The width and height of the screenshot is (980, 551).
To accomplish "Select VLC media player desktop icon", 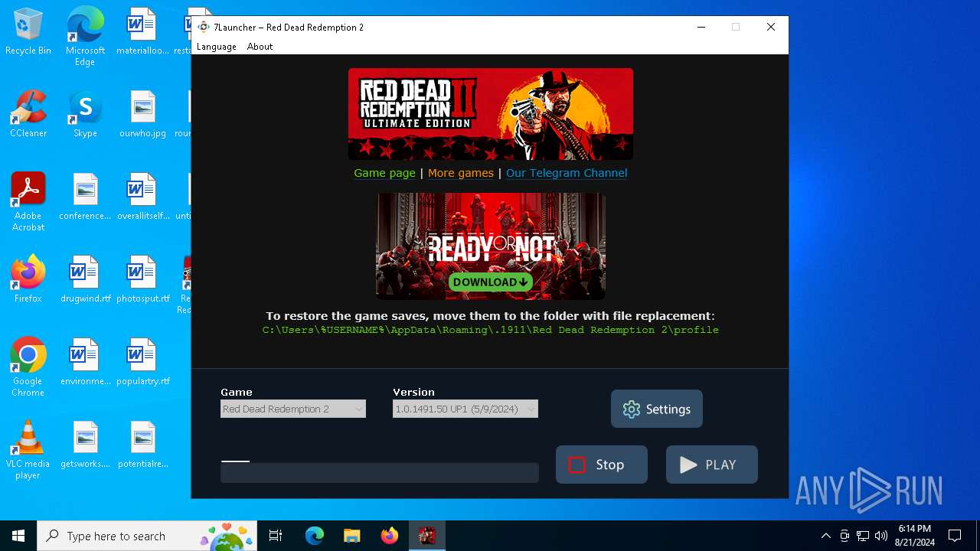I will click(28, 450).
